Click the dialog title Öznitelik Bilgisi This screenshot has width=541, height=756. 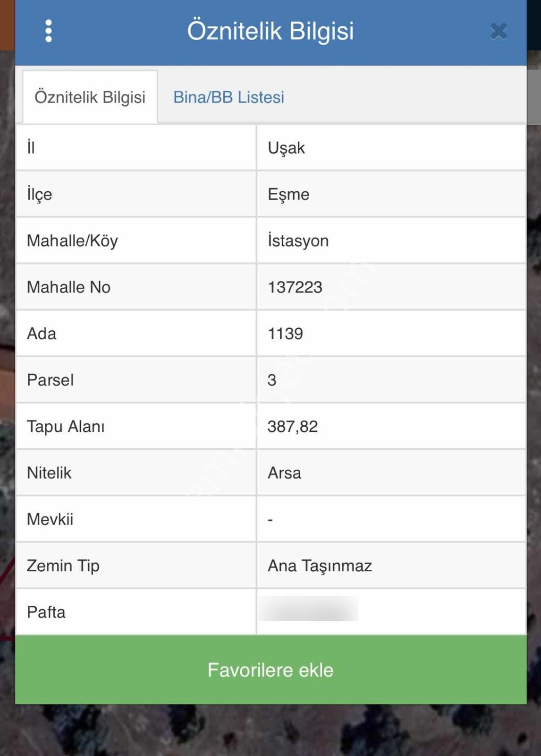270,31
